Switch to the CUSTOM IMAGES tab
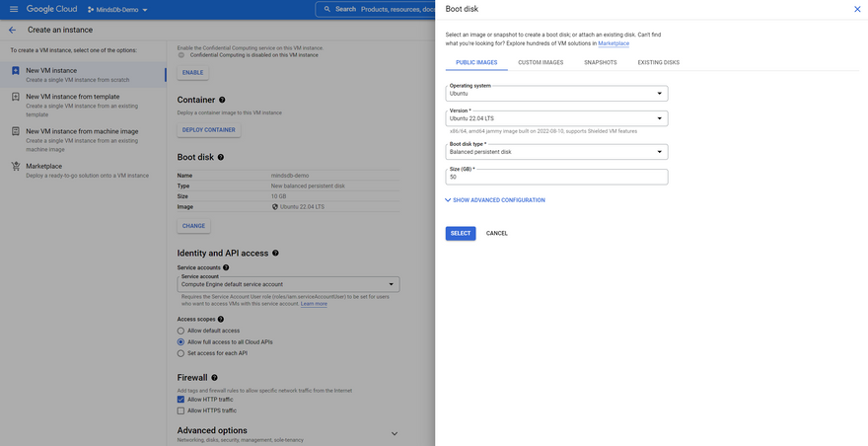Image resolution: width=868 pixels, height=446 pixels. point(541,62)
